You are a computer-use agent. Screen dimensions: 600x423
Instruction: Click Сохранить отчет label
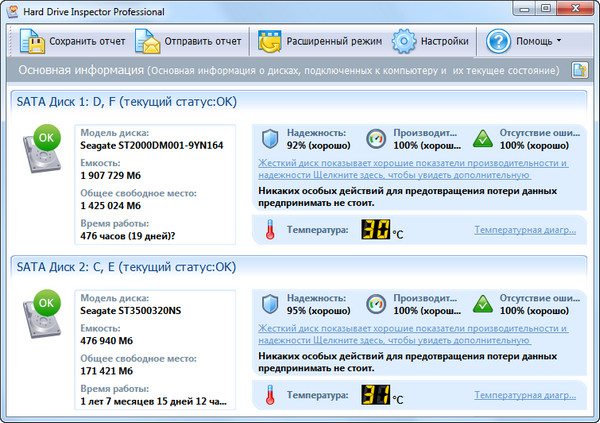click(87, 41)
